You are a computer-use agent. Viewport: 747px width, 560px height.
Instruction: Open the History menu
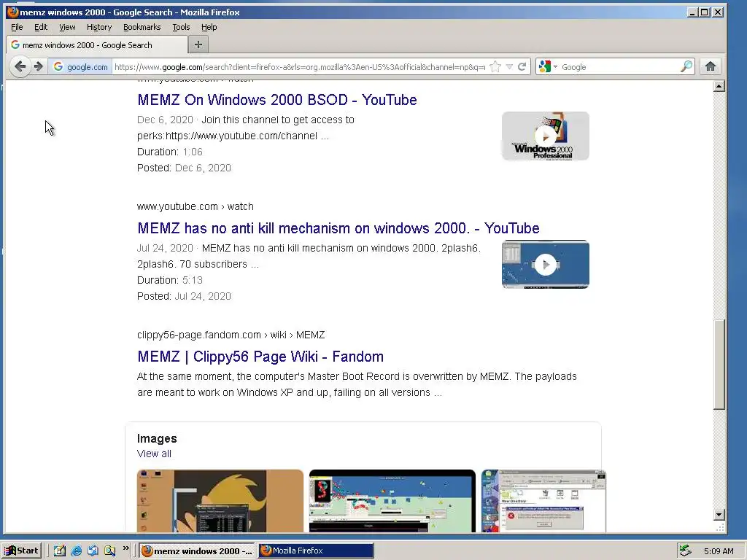pos(99,27)
